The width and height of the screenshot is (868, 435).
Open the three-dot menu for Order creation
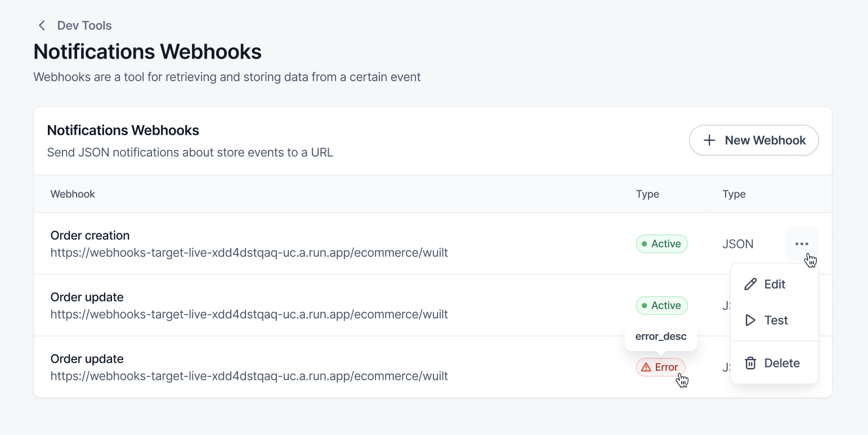pyautogui.click(x=802, y=243)
